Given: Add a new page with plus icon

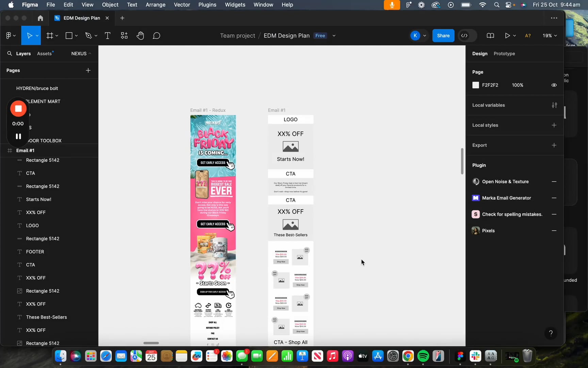Looking at the screenshot, I should (88, 70).
